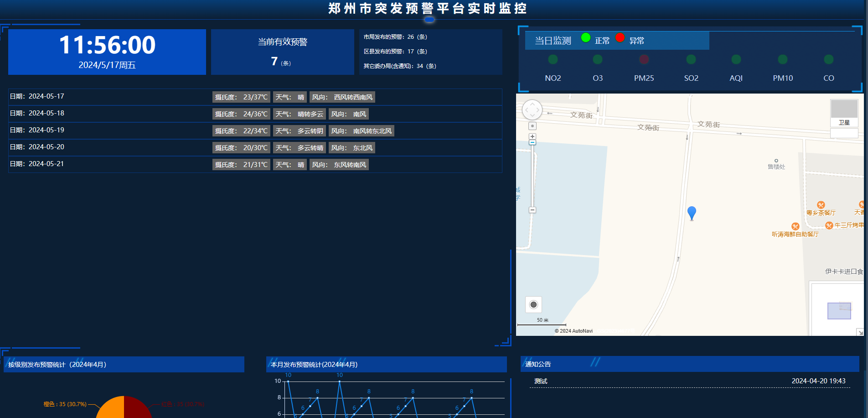Click the map pan direction control
Viewport: 868px width, 418px height.
point(532,110)
